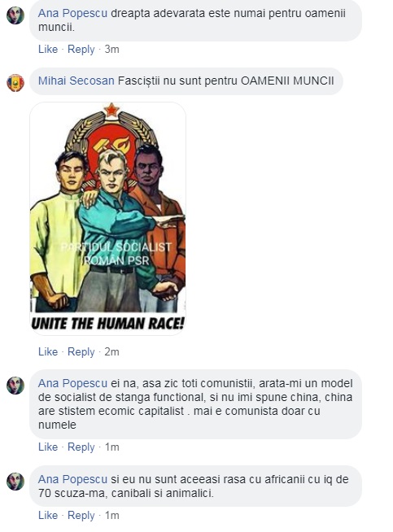Like Mihai Secosan's poster comment from 2m ago
This screenshot has width=393, height=532.
click(48, 352)
